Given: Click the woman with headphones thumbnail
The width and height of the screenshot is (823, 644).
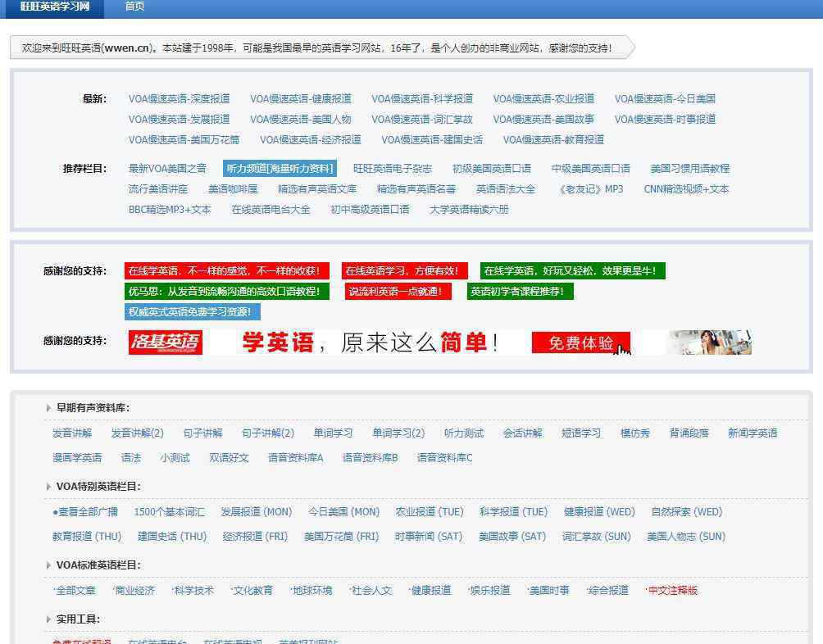Looking at the screenshot, I should (x=710, y=342).
